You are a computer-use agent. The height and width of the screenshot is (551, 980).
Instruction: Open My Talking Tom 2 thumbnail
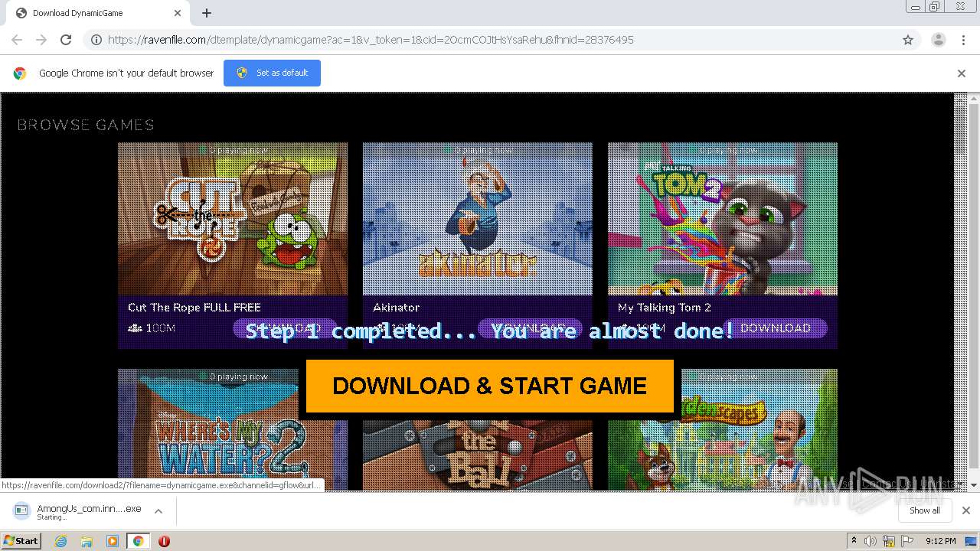coord(723,219)
